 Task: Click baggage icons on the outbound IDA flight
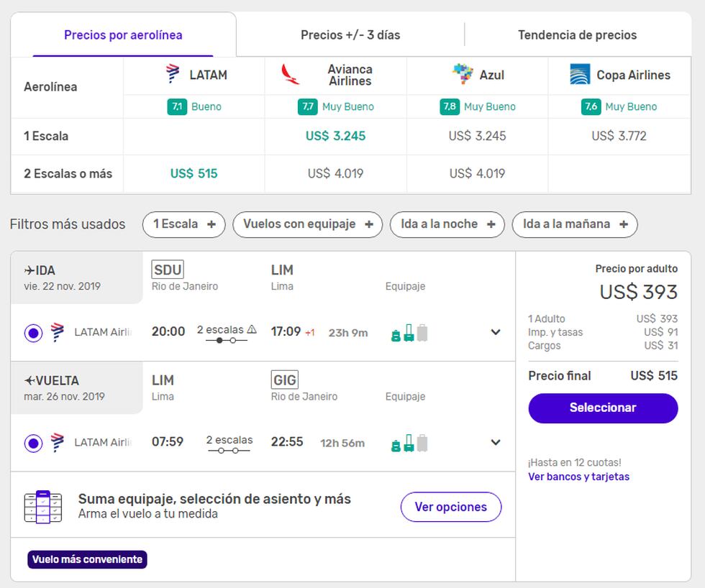(409, 333)
